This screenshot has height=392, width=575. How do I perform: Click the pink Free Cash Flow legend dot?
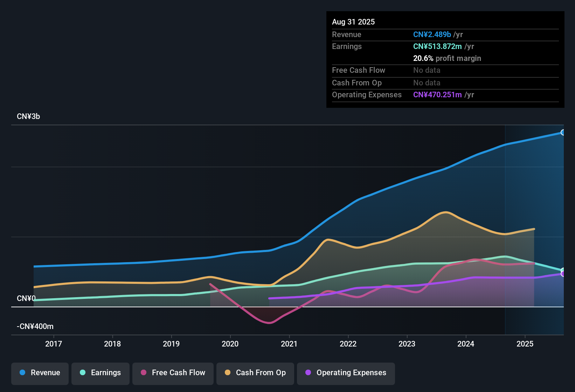tap(143, 373)
